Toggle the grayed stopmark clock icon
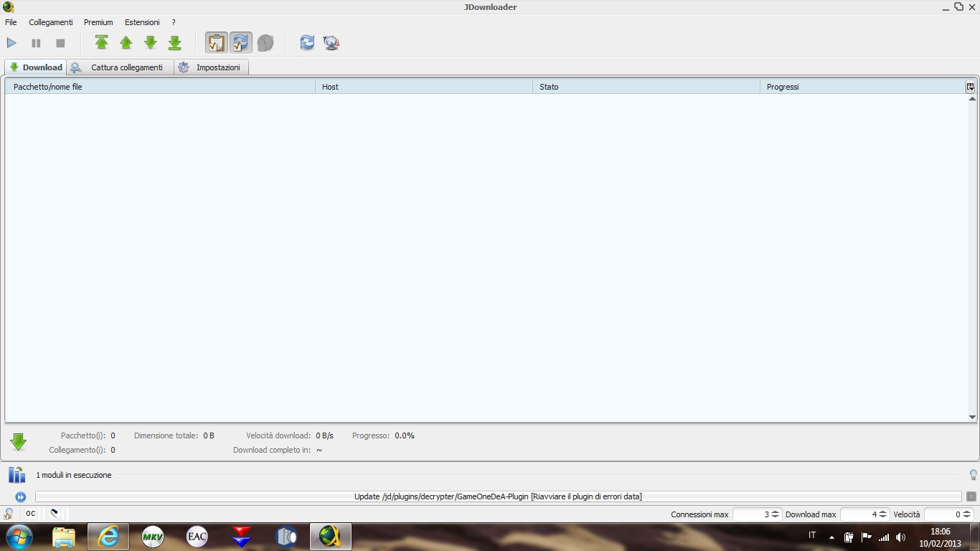 [x=265, y=43]
